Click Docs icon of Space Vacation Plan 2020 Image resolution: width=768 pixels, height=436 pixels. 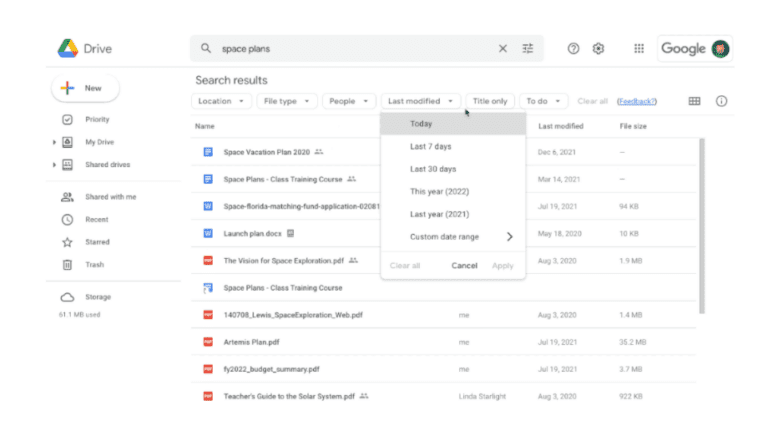(x=208, y=152)
